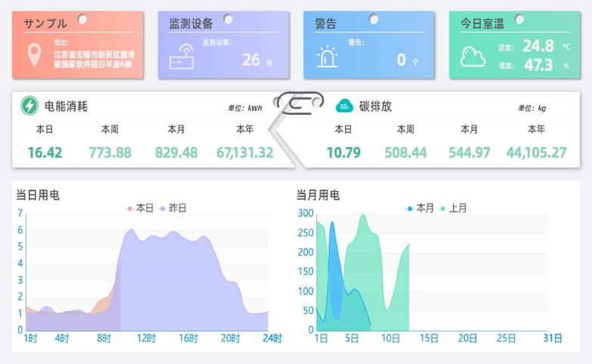Click today's energy value 16.42
The width and height of the screenshot is (592, 364).
point(45,153)
